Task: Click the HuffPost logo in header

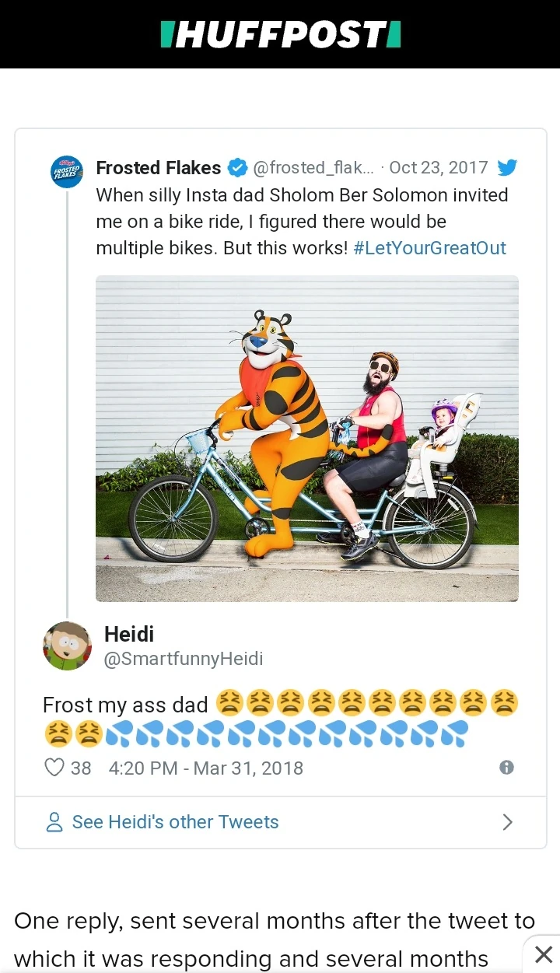Action: pyautogui.click(x=280, y=35)
